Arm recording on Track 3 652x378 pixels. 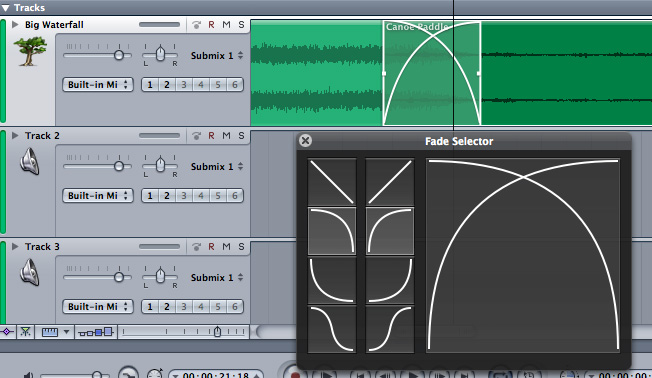click(211, 247)
